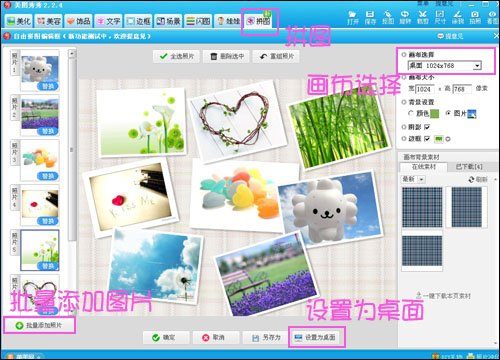Click the 全选照片 select all button

(x=176, y=57)
